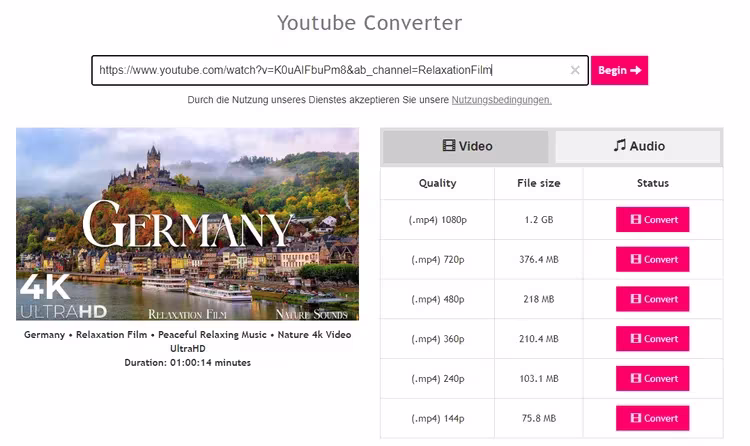The image size is (750, 446).
Task: Convert the 360p mp4 video
Action: 652,339
